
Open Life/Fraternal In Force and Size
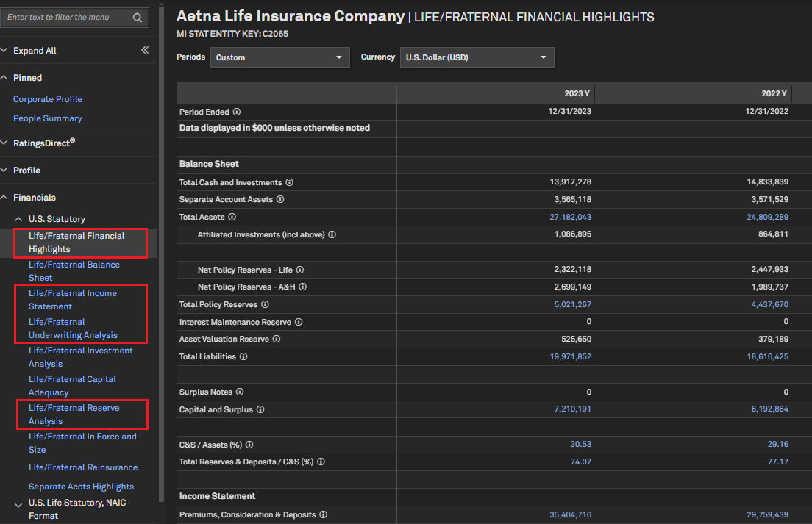click(x=82, y=443)
